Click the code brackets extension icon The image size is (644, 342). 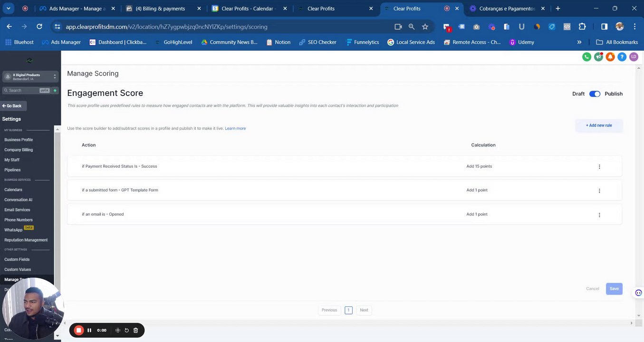click(567, 27)
